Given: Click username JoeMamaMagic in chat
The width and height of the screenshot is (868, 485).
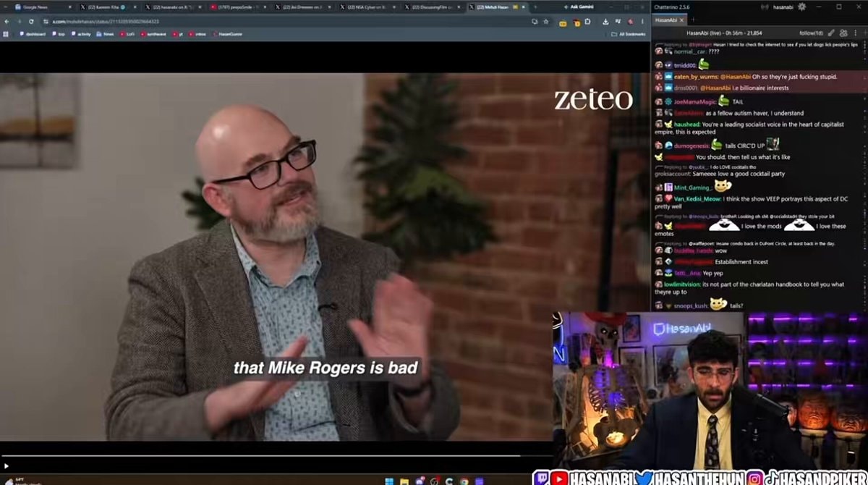Looking at the screenshot, I should pyautogui.click(x=694, y=102).
